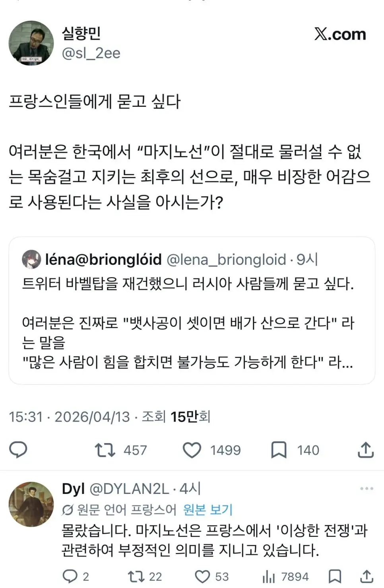The width and height of the screenshot is (384, 588).
Task: Expand the quoted tweet by léna@brionglóid
Action: coord(192,314)
